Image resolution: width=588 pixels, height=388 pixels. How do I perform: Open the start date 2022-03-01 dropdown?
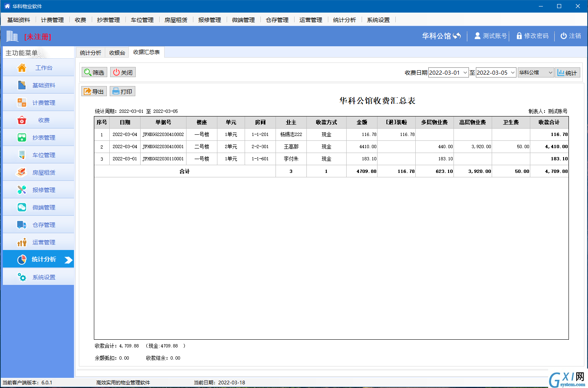(465, 73)
